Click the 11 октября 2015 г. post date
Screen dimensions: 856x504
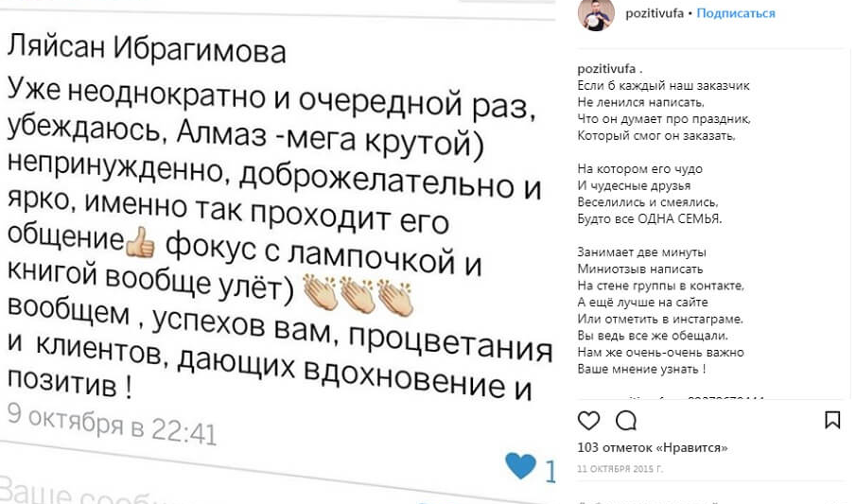tap(620, 469)
